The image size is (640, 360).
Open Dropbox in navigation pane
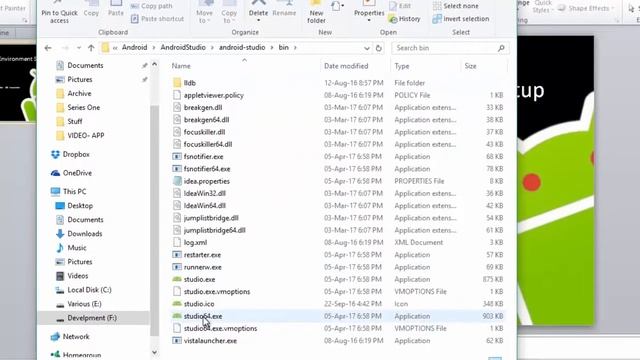tap(76, 154)
